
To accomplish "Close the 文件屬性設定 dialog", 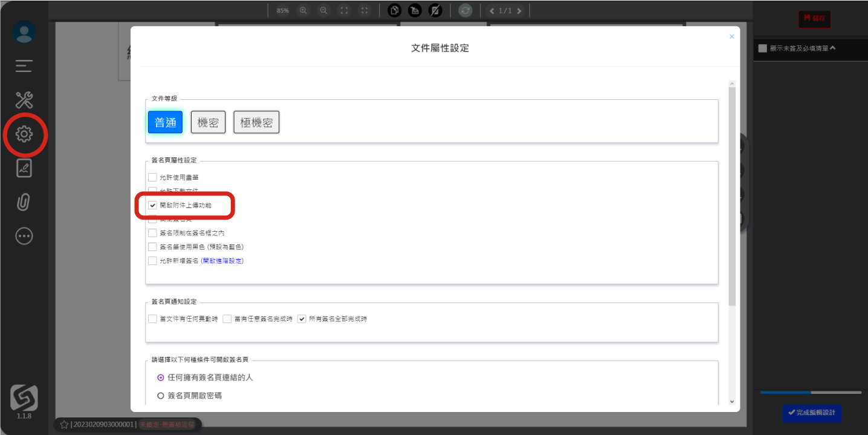I will 732,37.
